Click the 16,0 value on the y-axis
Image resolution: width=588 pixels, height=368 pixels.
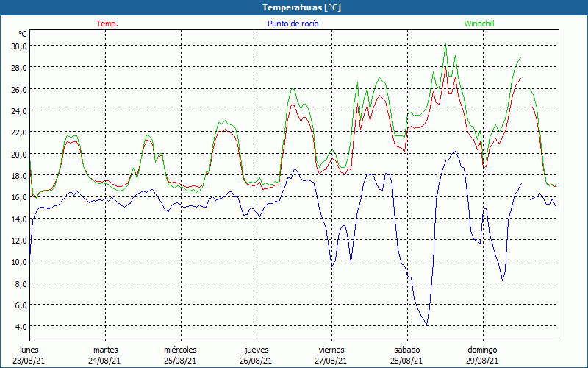pos(19,197)
